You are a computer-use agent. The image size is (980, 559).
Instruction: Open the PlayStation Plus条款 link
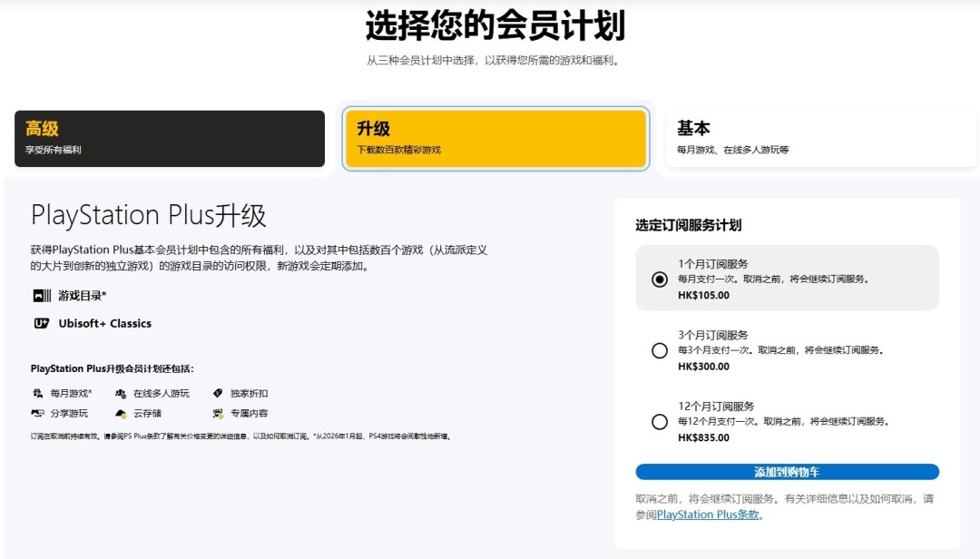point(708,515)
